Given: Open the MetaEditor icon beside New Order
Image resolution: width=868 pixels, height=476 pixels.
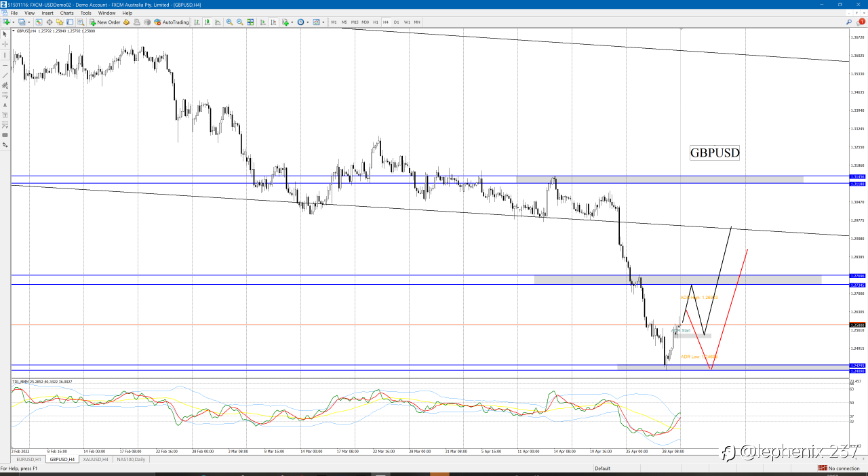Looking at the screenshot, I should coord(126,22).
